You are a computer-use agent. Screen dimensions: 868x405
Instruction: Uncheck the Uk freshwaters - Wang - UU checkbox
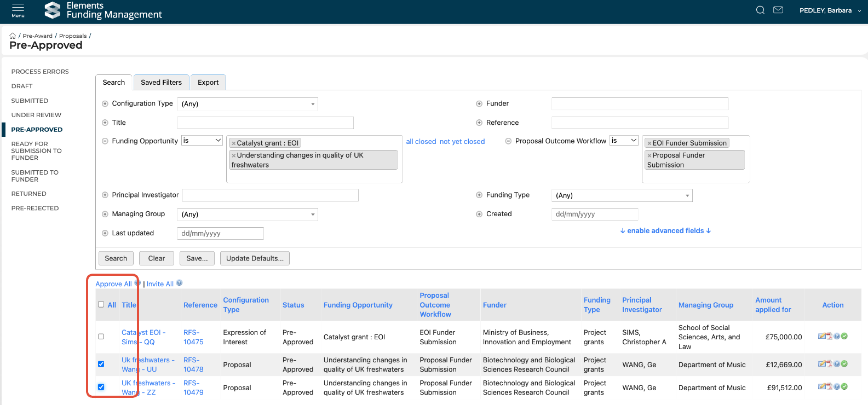[x=101, y=364]
